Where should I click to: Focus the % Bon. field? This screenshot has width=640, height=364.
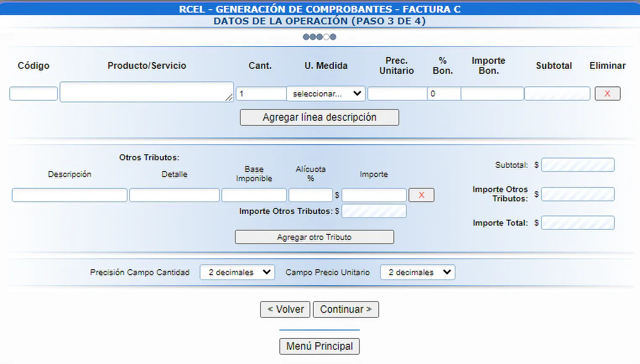[444, 94]
